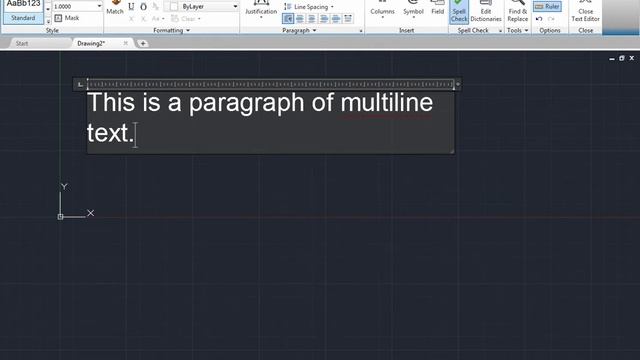Select the Center paragraph alignment icon
This screenshot has height=360, width=640.
pos(312,19)
